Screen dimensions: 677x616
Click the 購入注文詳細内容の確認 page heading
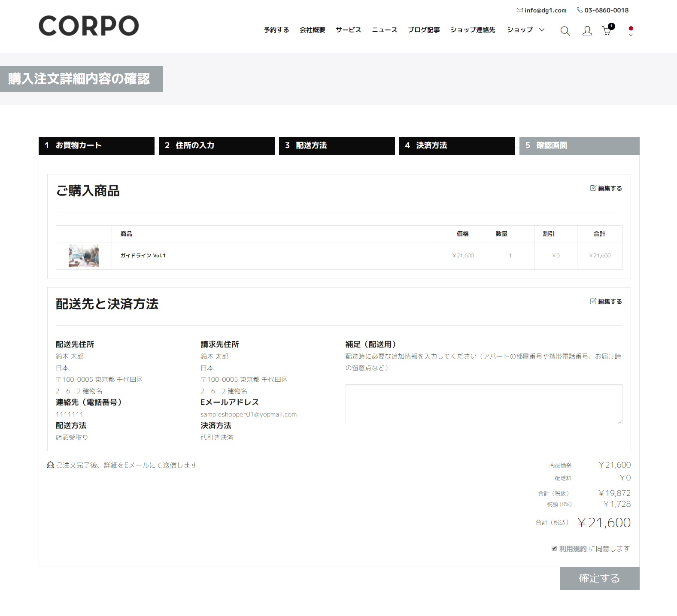(79, 79)
